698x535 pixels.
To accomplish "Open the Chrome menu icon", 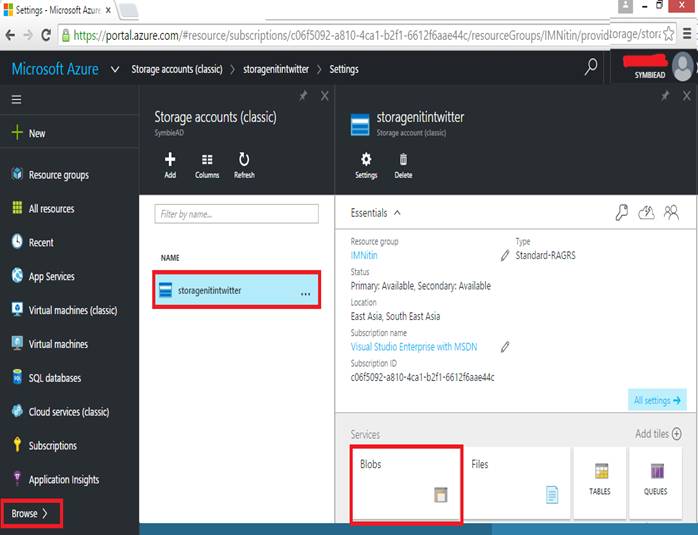I will [687, 33].
